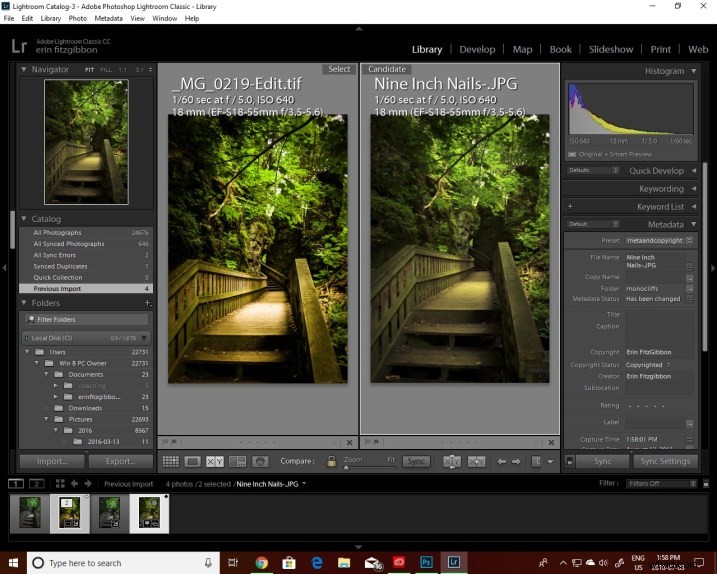Open Local Disk (C:) volume dropdown
Image resolution: width=717 pixels, height=574 pixels.
tap(144, 338)
